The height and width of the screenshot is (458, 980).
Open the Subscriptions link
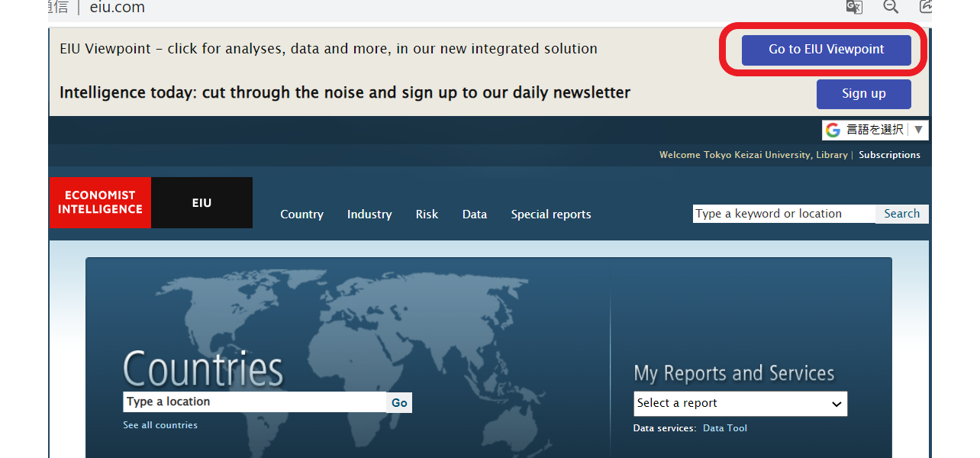click(889, 155)
